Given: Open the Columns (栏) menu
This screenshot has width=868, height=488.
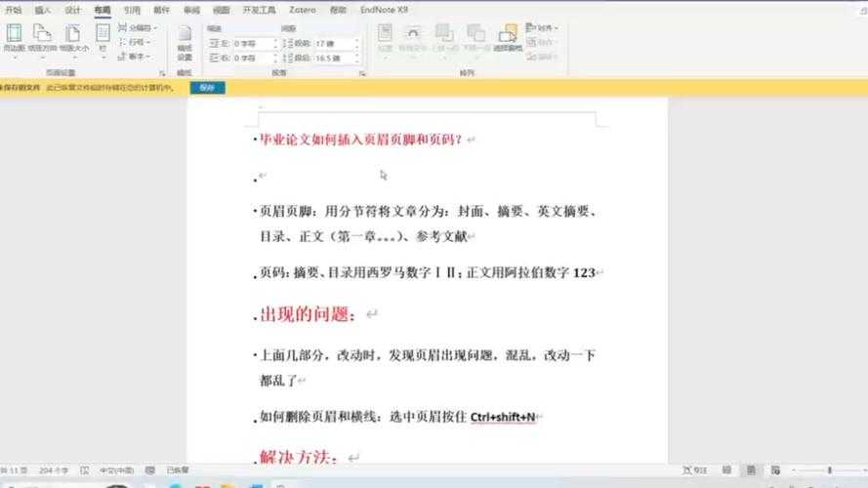Looking at the screenshot, I should coord(103,39).
